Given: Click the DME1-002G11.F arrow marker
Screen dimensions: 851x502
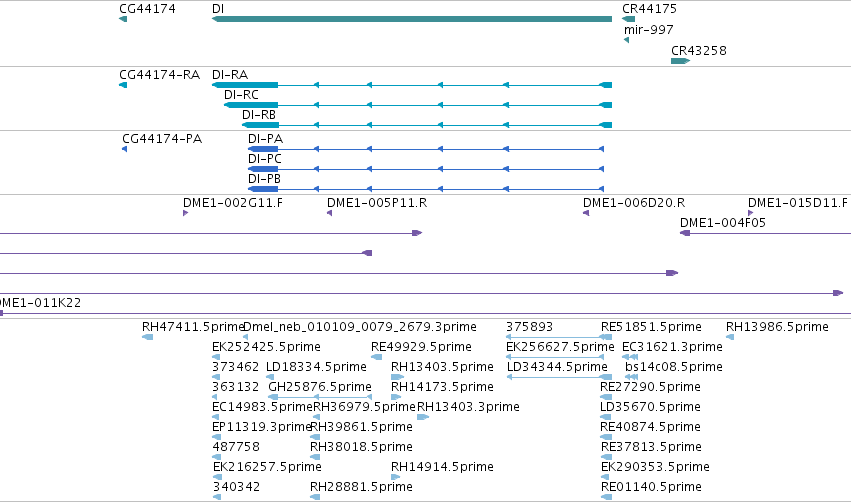Looking at the screenshot, I should pyautogui.click(x=186, y=213).
